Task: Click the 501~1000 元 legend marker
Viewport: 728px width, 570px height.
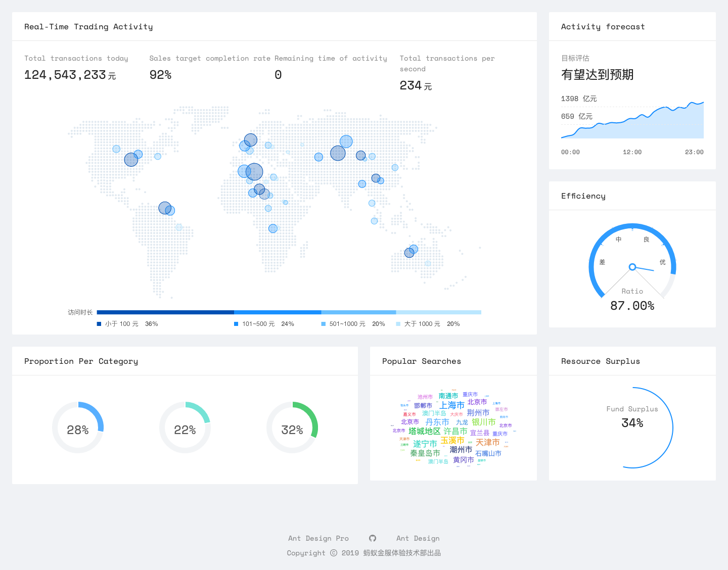Action: click(x=324, y=324)
